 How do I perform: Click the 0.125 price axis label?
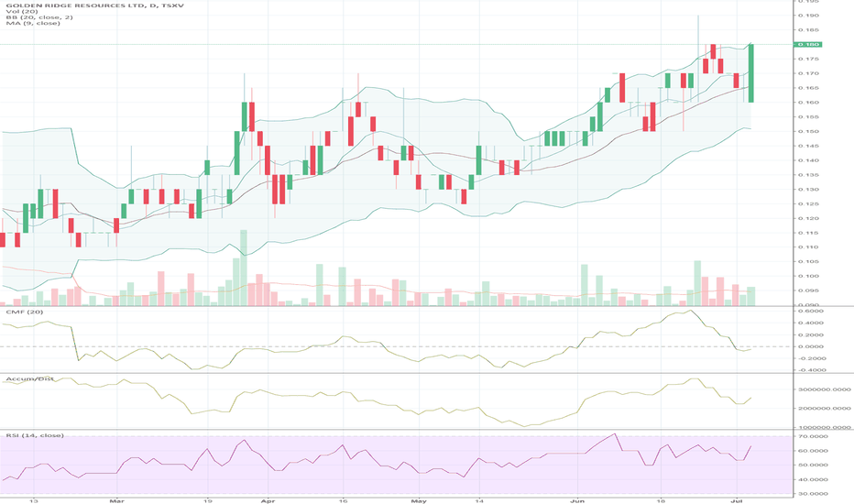[808, 203]
